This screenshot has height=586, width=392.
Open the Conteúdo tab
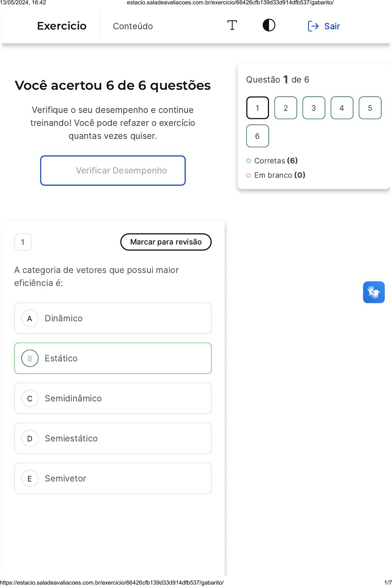133,26
